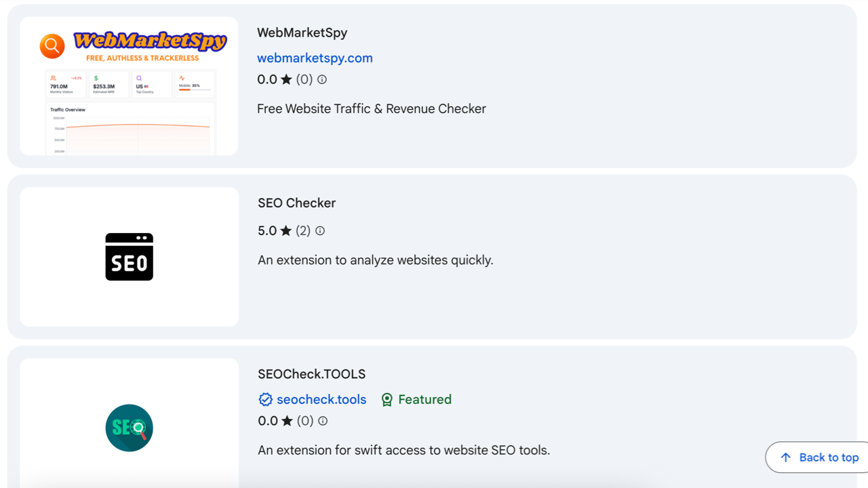Click the Featured label text
Viewport: 868px width, 488px height.
425,400
